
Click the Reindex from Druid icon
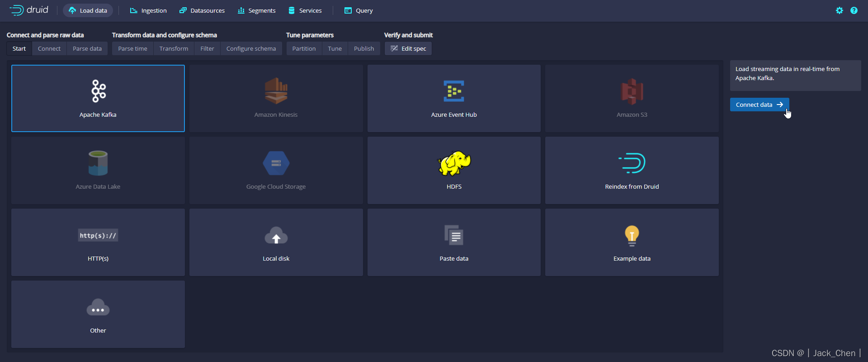coord(632,163)
